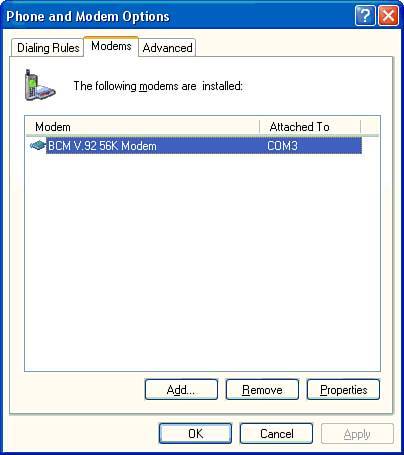The image size is (404, 455).
Task: Sort by the Attached To column header
Action: 310,127
